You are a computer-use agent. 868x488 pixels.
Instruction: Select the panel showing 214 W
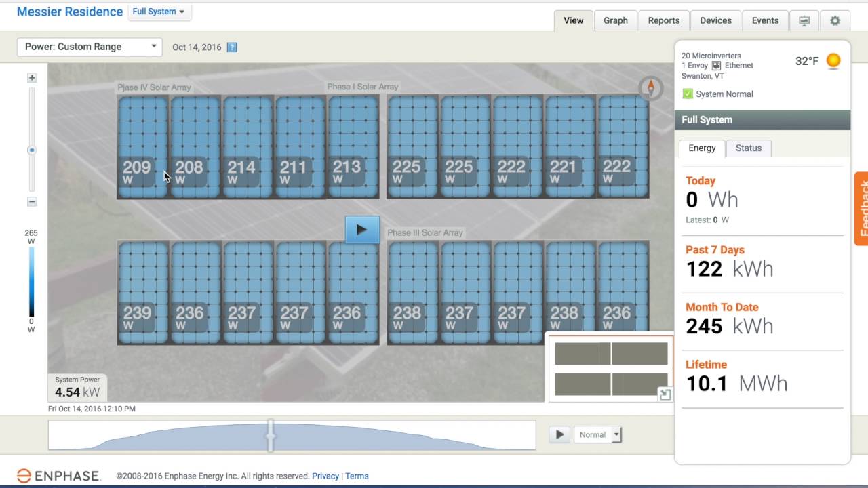248,147
